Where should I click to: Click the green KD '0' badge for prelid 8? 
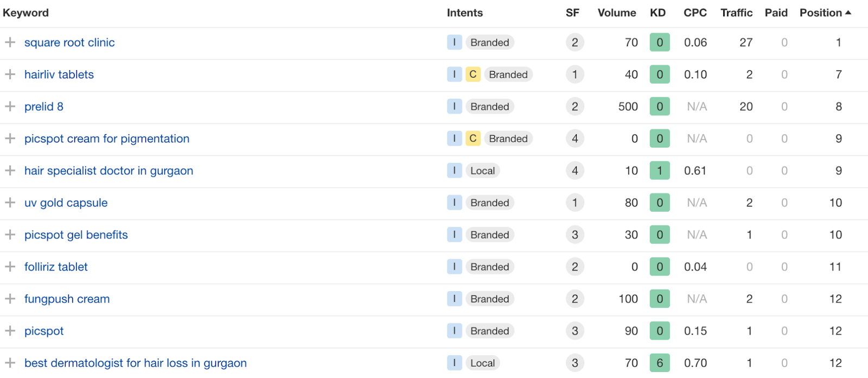(660, 106)
